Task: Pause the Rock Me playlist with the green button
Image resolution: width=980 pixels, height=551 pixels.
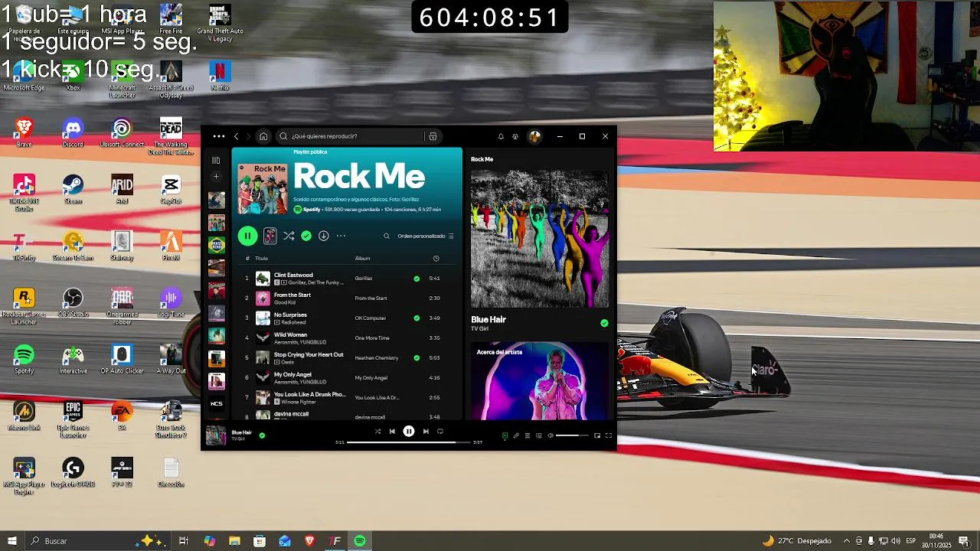Action: (x=247, y=236)
